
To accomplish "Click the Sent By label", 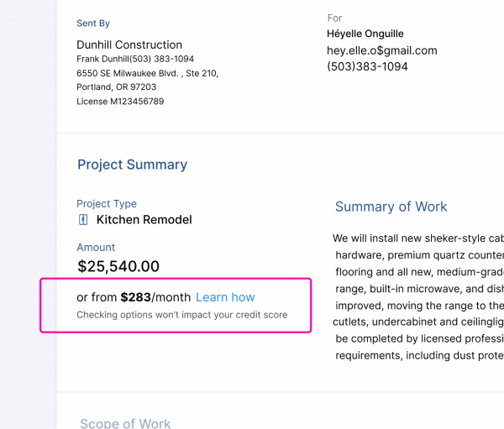I will pyautogui.click(x=93, y=24).
